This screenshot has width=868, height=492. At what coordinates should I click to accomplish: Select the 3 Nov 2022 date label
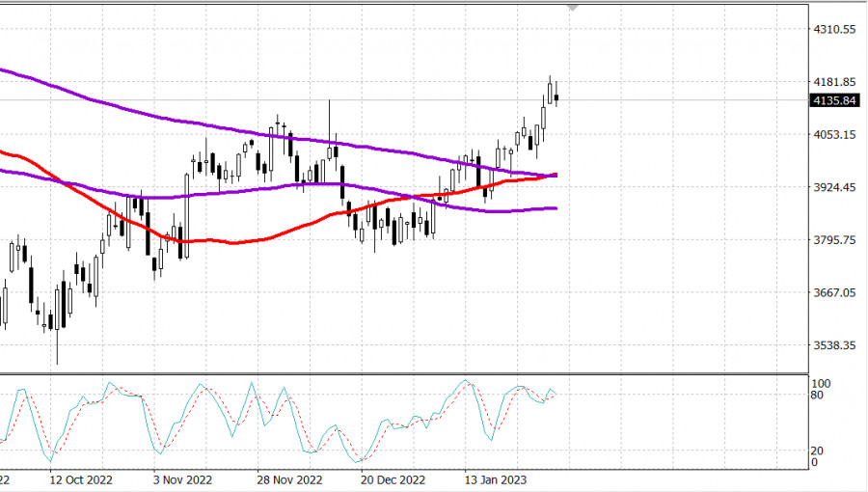click(183, 479)
